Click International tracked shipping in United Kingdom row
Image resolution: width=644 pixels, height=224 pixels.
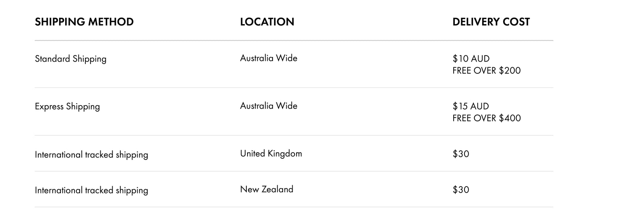pyautogui.click(x=91, y=155)
